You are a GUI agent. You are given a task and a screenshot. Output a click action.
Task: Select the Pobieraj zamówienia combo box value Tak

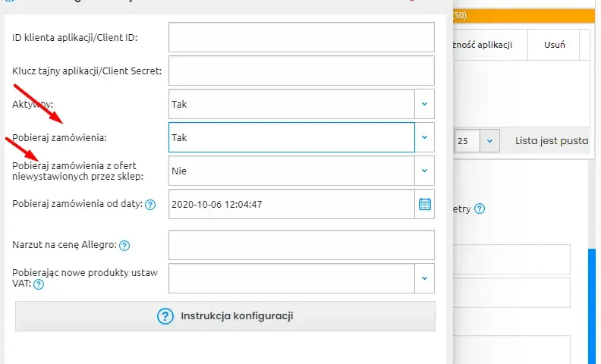click(291, 137)
